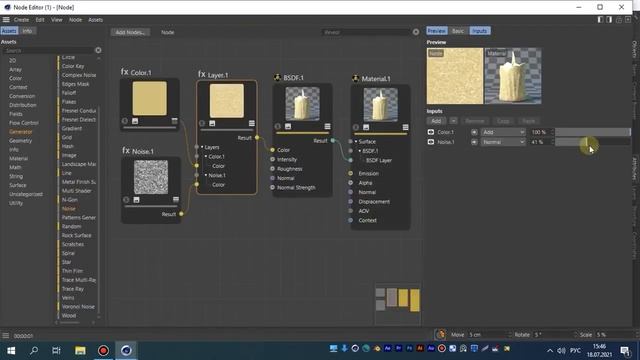Open Windows taskbar search
The width and height of the screenshot is (640, 360).
(34, 350)
